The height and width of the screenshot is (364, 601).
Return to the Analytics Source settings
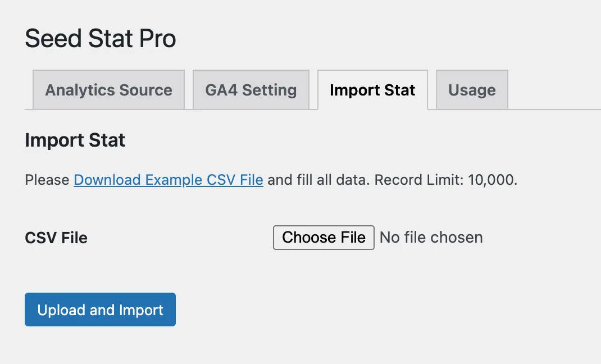(x=108, y=90)
